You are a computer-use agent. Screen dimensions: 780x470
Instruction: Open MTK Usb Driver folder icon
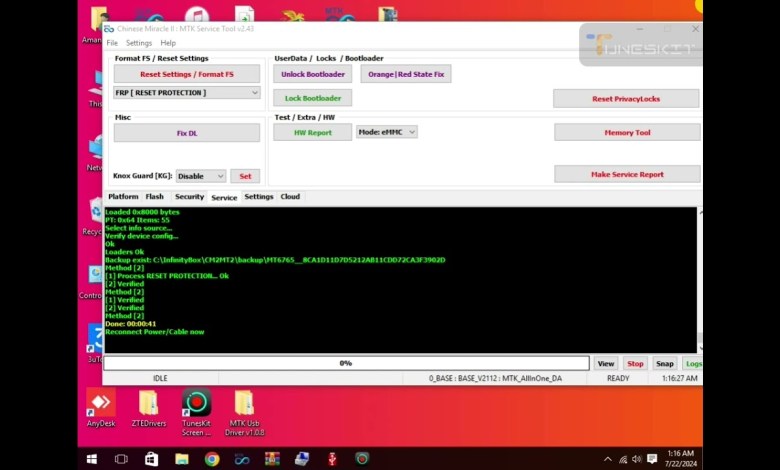coord(244,403)
